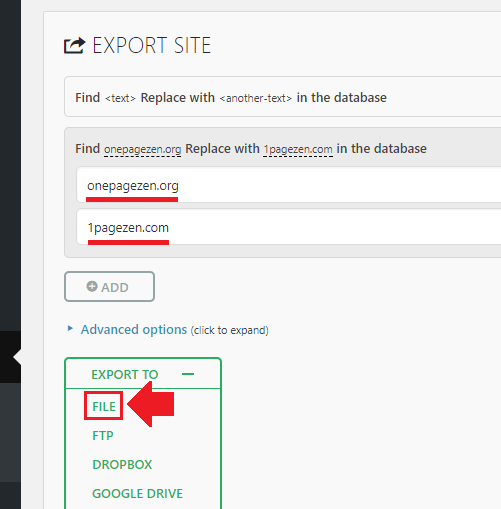
Task: Click the EXPORT SITE heading text
Action: (152, 46)
